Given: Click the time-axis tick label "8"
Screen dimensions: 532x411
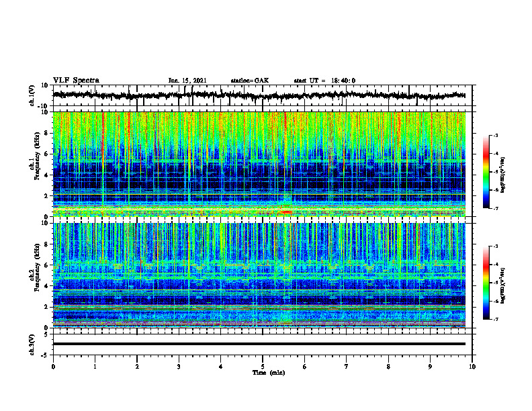Looking at the screenshot, I should click(388, 367).
